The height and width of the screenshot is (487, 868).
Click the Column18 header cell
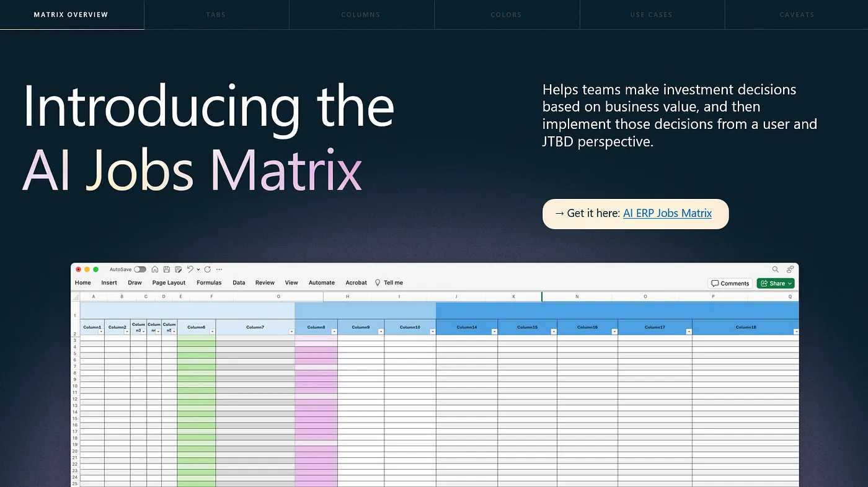point(745,327)
